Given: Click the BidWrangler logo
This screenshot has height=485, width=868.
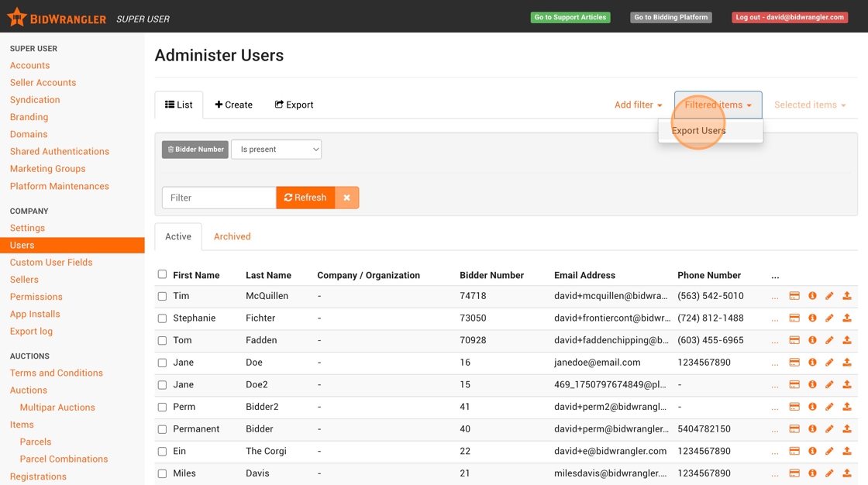Looking at the screenshot, I should [x=56, y=18].
